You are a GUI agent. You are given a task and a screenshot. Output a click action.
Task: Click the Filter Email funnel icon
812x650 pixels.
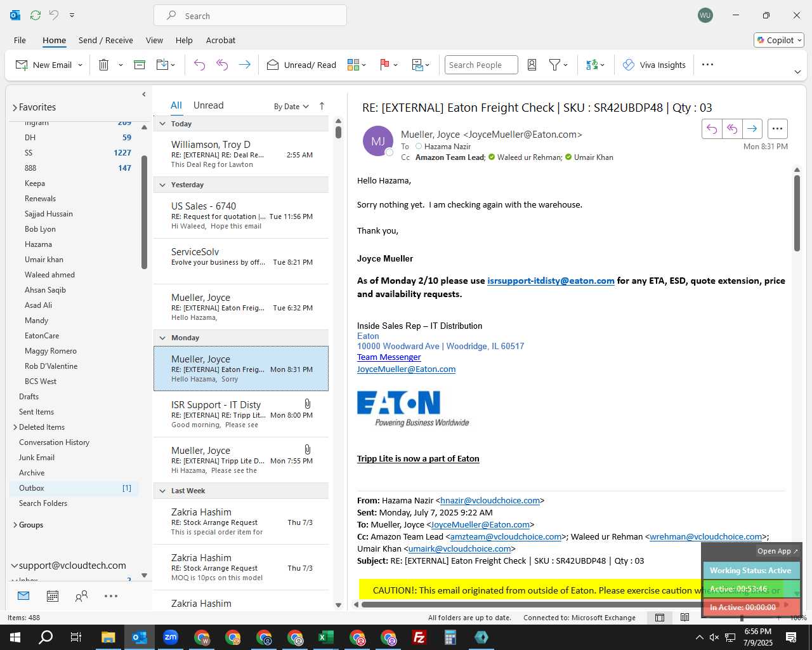(555, 65)
